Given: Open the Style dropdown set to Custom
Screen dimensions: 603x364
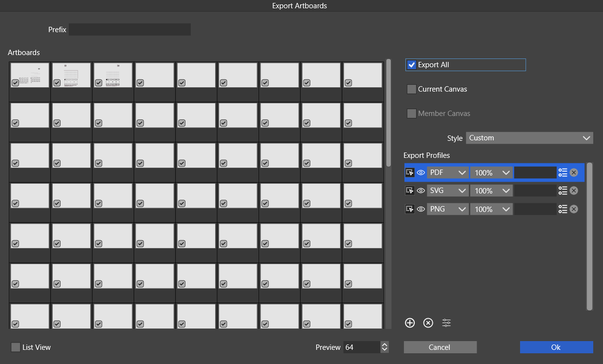Looking at the screenshot, I should coord(529,138).
